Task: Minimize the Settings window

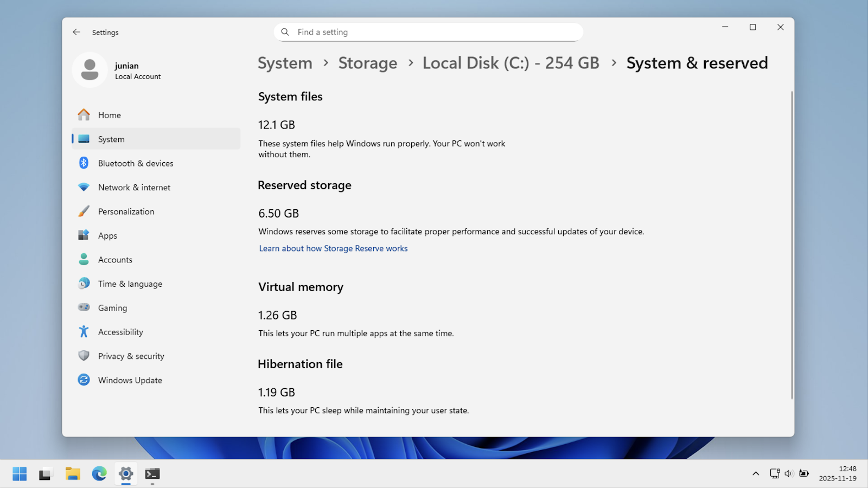Action: pyautogui.click(x=725, y=27)
